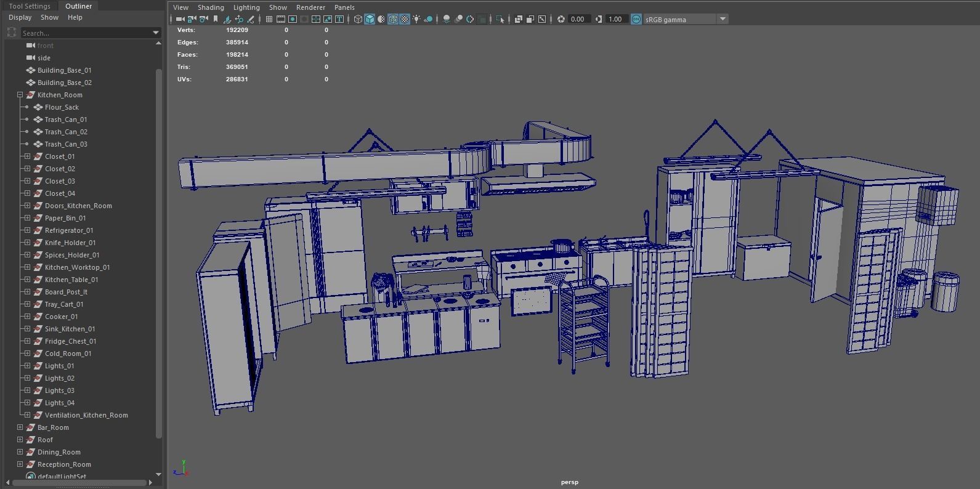The height and width of the screenshot is (489, 980).
Task: Click the Exposure reset icon
Action: click(561, 19)
